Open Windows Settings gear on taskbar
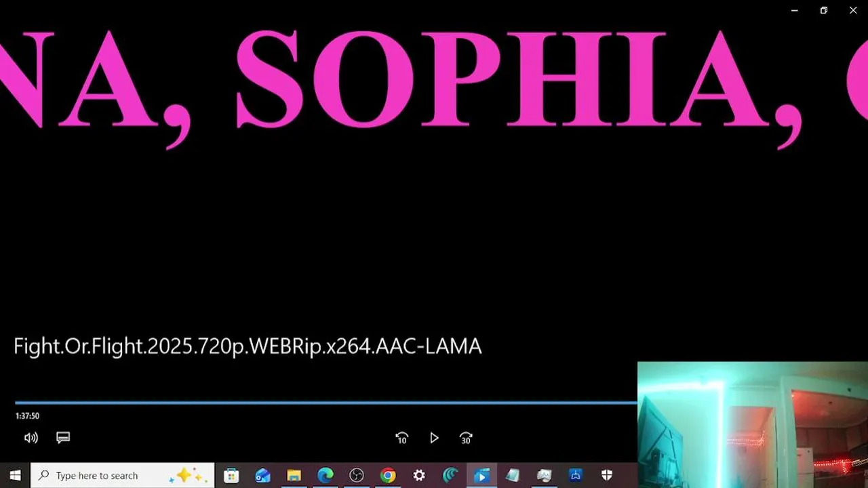The height and width of the screenshot is (488, 868). (x=419, y=476)
